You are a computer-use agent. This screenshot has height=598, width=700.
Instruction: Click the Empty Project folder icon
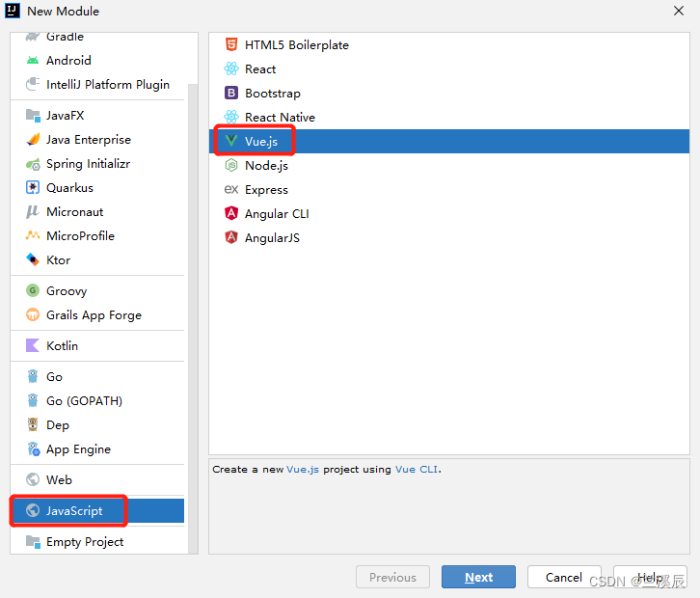coord(33,541)
